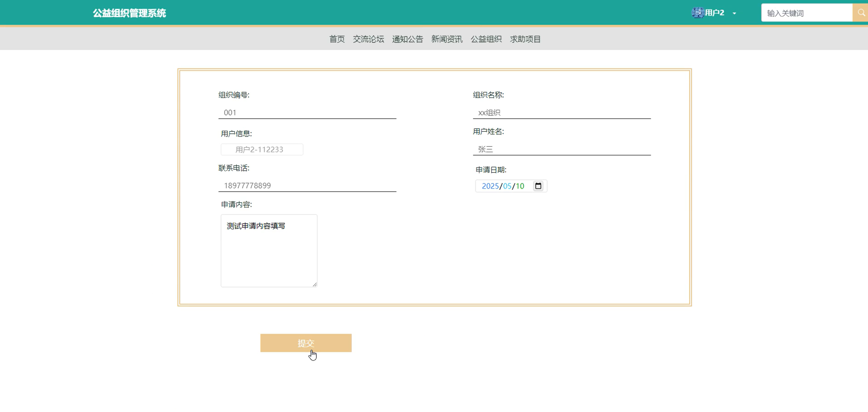Image resolution: width=868 pixels, height=412 pixels.
Task: Click the 组织编号 input field
Action: [307, 113]
